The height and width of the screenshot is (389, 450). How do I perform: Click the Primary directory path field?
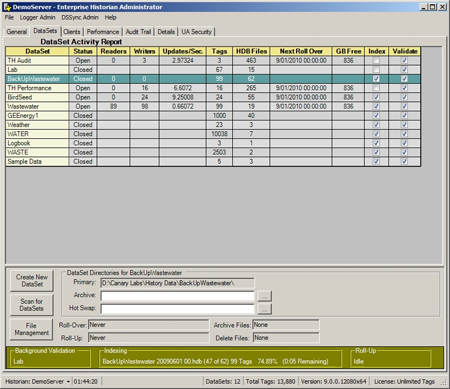coord(177,283)
